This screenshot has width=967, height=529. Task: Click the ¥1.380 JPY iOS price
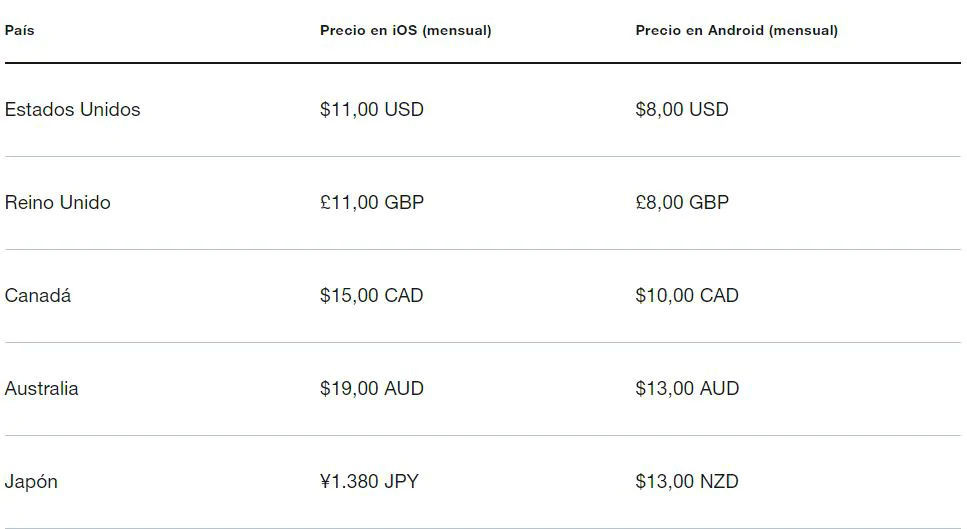point(369,481)
